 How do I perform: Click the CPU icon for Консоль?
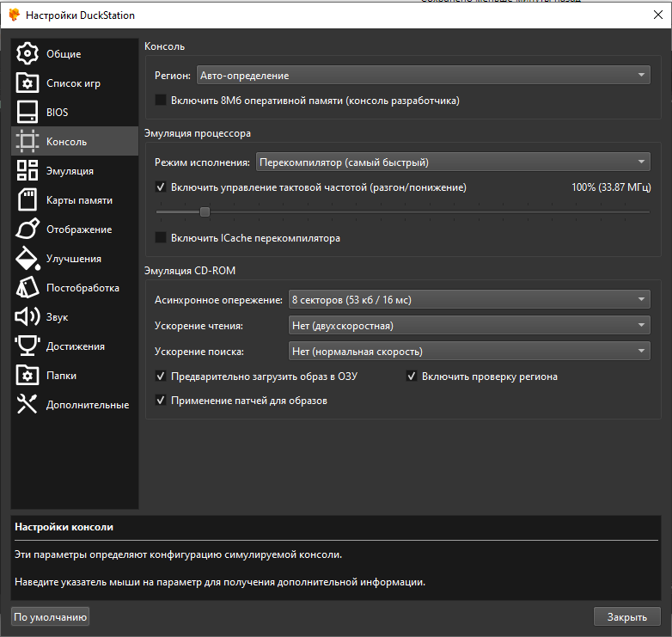tap(27, 141)
